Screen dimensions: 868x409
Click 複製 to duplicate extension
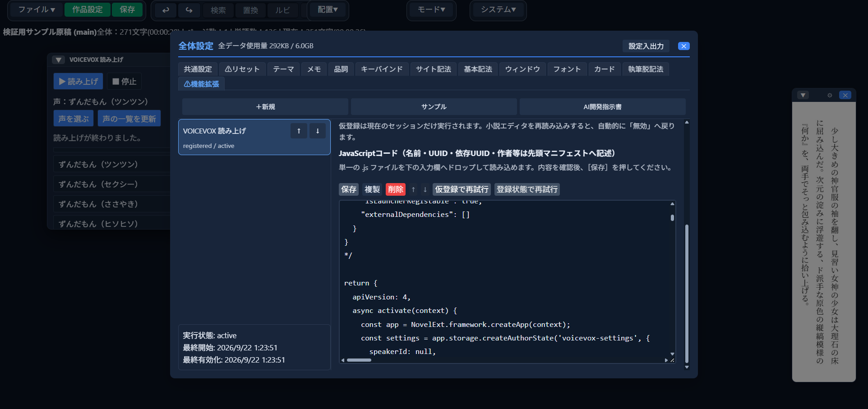coord(372,189)
